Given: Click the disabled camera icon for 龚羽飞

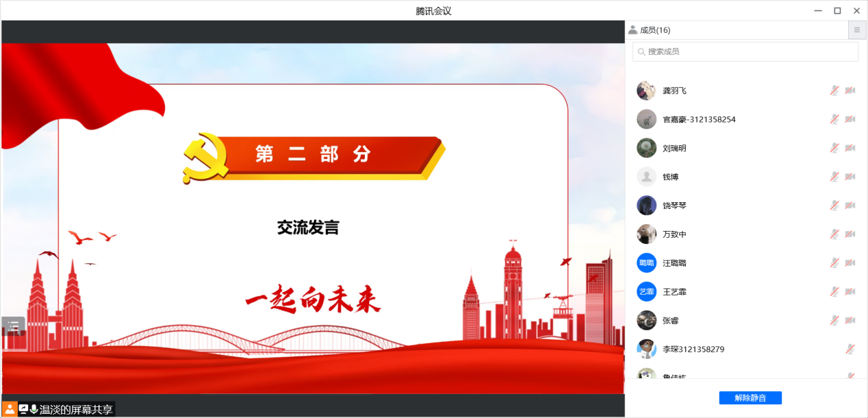Looking at the screenshot, I should coord(850,90).
